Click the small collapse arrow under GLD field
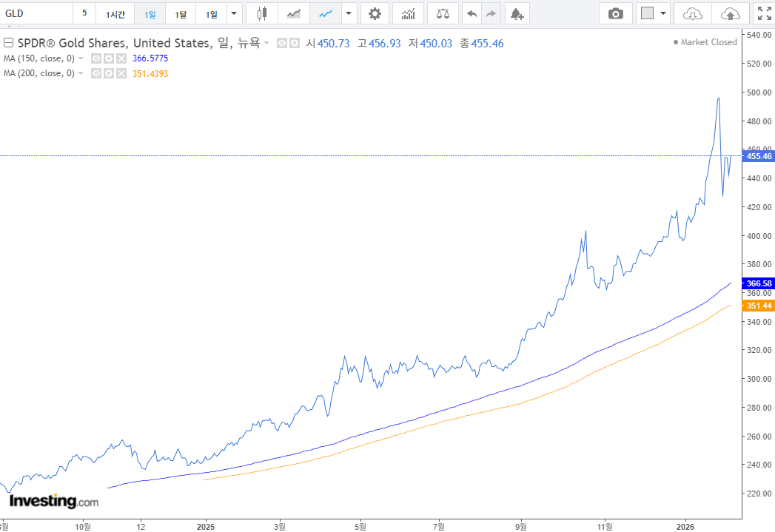 10,26
